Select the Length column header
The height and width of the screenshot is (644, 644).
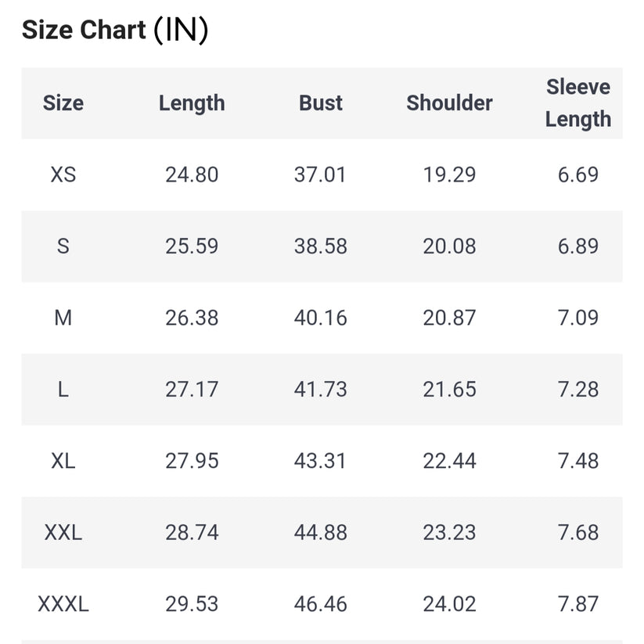coord(192,103)
